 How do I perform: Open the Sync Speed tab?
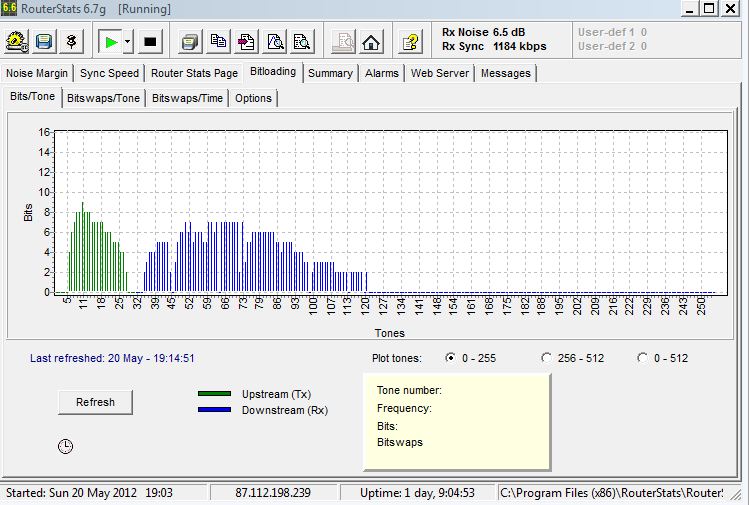[110, 73]
